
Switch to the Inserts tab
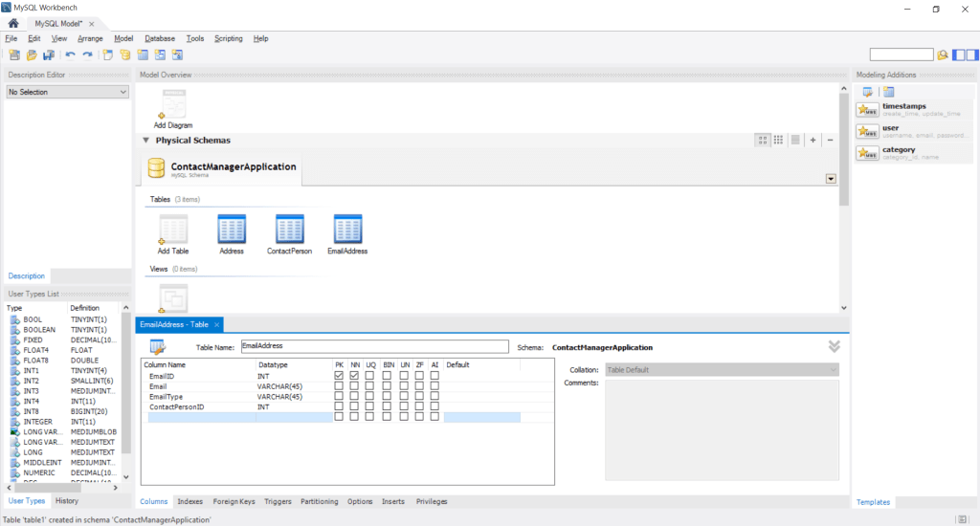click(x=393, y=501)
